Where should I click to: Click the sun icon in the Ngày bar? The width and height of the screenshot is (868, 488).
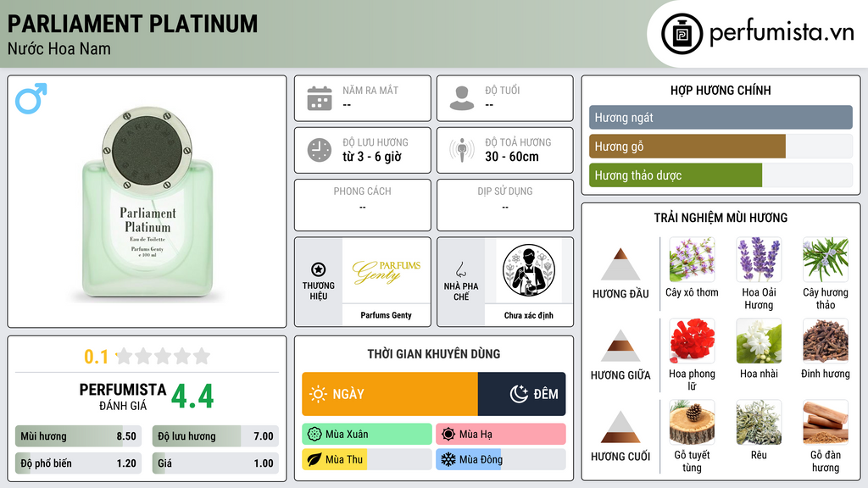pyautogui.click(x=319, y=394)
